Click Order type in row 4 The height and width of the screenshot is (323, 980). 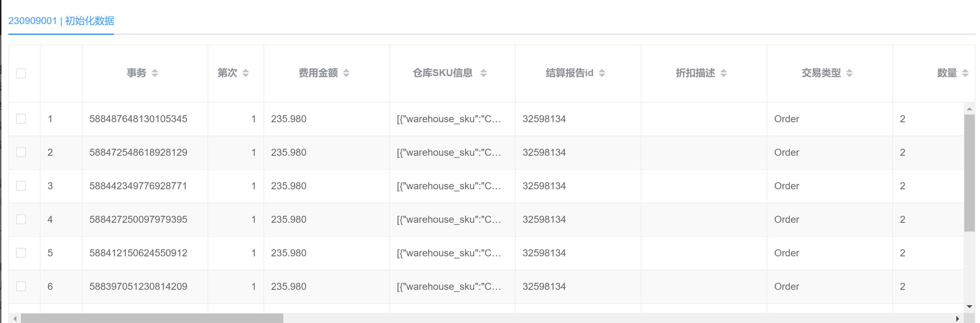(x=786, y=219)
